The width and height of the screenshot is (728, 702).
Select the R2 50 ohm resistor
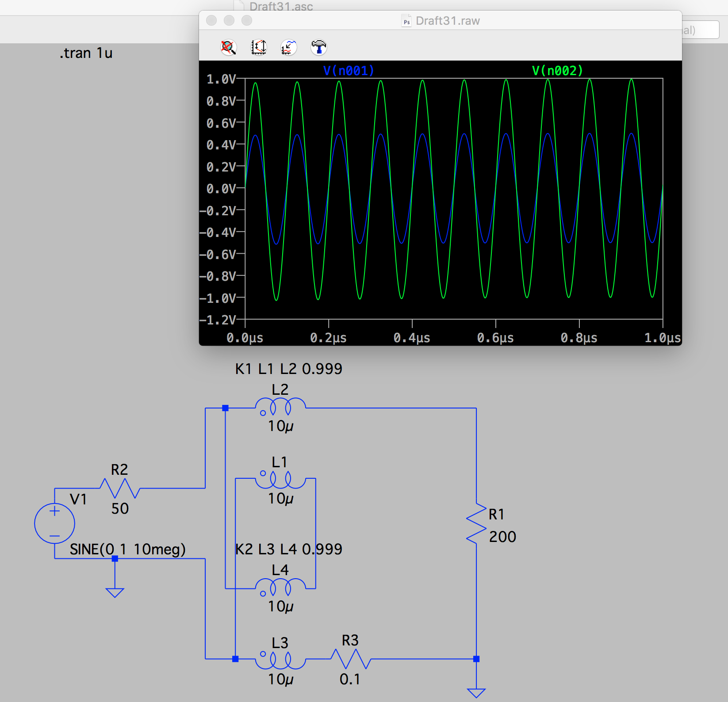point(120,488)
